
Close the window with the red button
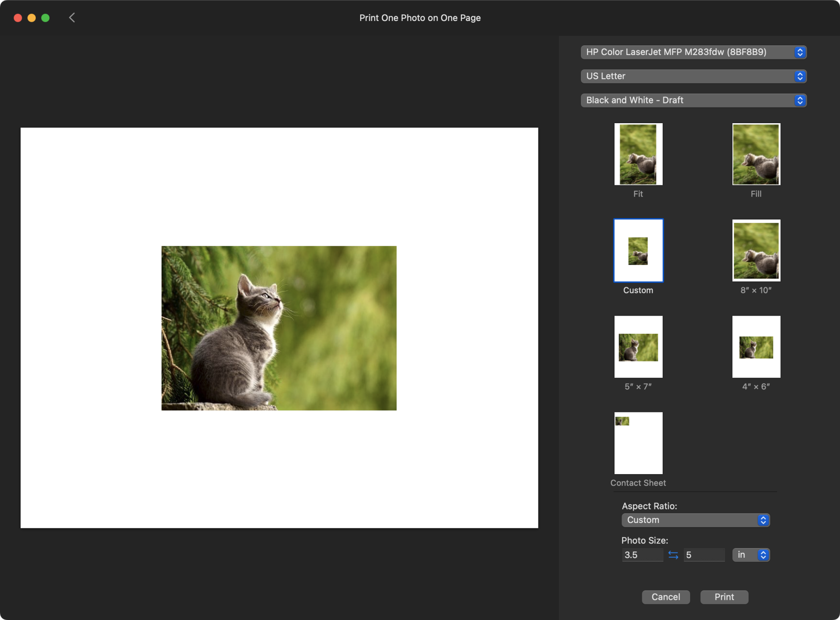coord(18,18)
